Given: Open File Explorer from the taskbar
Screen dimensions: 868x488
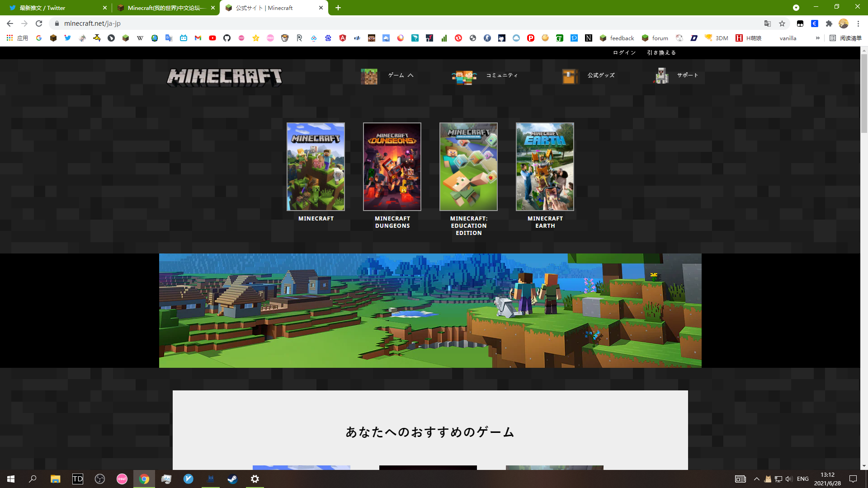Looking at the screenshot, I should 55,479.
